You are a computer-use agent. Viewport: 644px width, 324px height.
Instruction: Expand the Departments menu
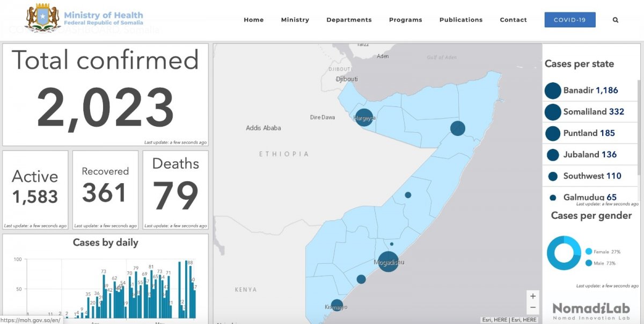[x=349, y=20]
